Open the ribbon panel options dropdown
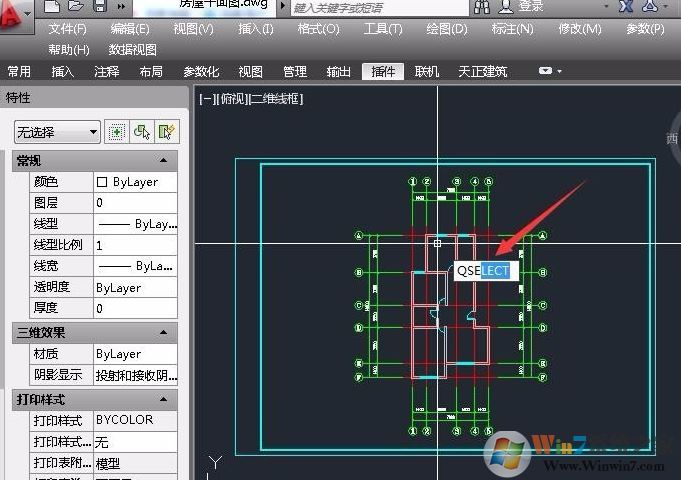 tap(549, 72)
